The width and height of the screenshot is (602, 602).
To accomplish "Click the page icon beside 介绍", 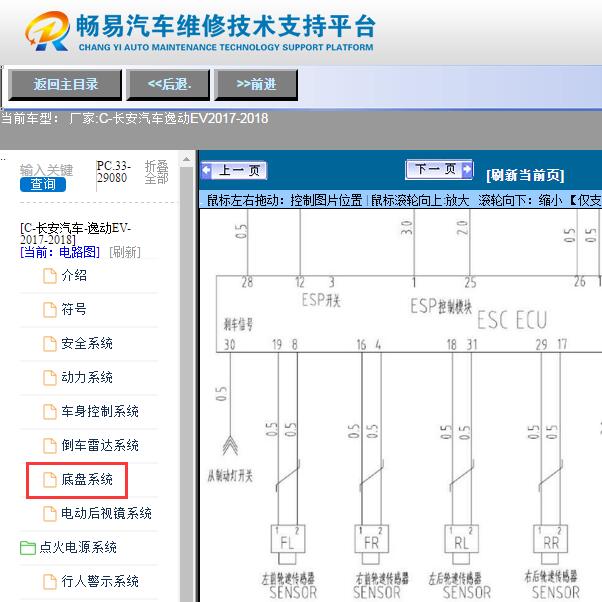I will pos(50,276).
